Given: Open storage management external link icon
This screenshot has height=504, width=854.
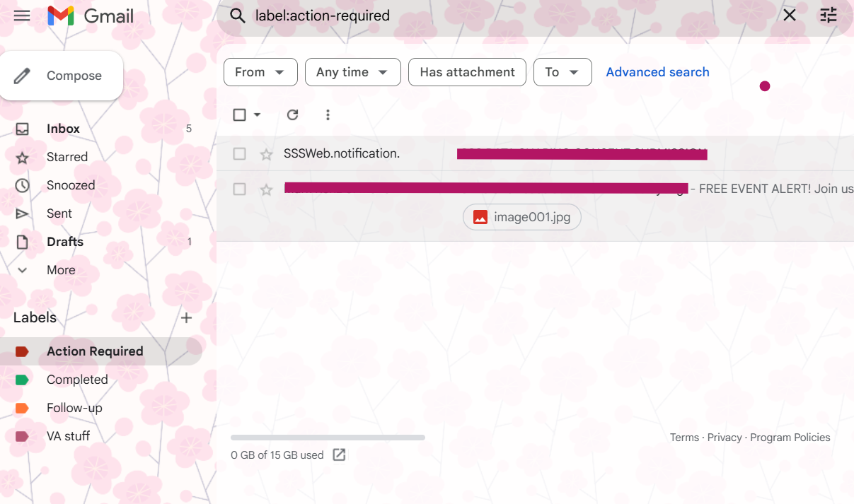Looking at the screenshot, I should [x=339, y=455].
